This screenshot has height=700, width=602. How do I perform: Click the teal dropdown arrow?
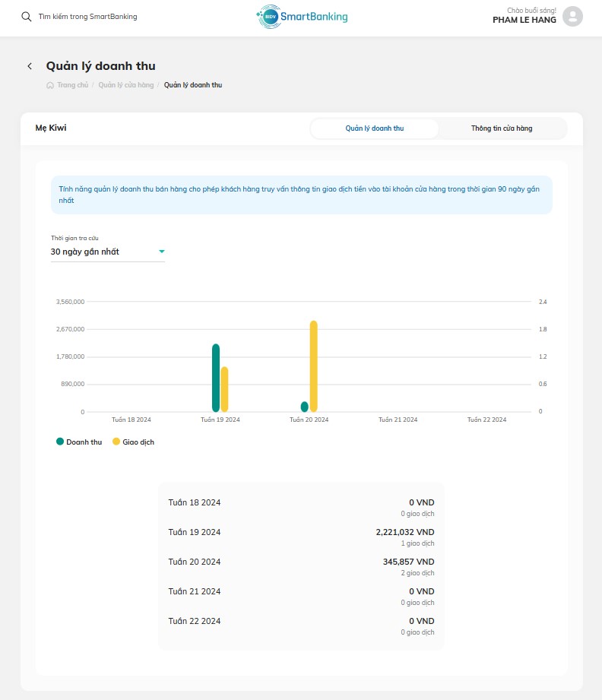(x=162, y=252)
